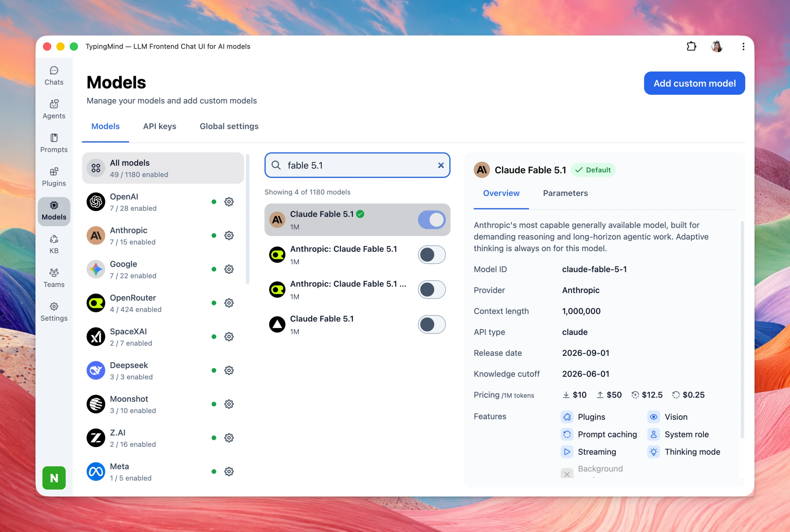Enable the last Claude Fable 5.1 triangle-logo toggle
790x532 pixels.
[432, 325]
